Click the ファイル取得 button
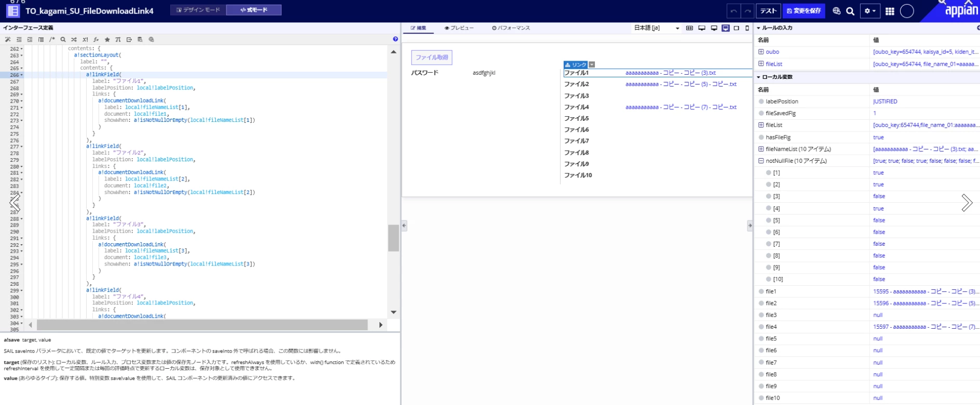The height and width of the screenshot is (405, 980). click(x=432, y=58)
